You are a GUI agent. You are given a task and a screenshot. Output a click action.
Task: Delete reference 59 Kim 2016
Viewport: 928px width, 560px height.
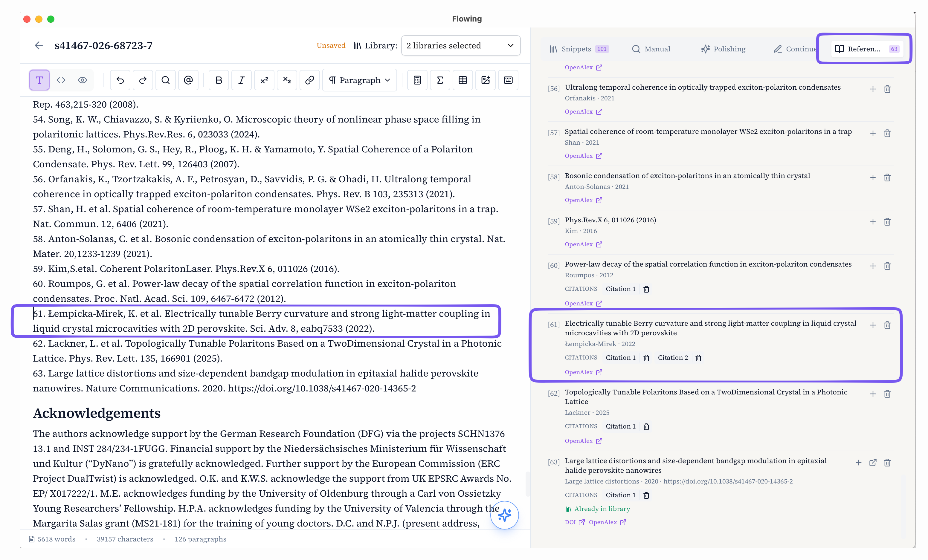point(887,222)
